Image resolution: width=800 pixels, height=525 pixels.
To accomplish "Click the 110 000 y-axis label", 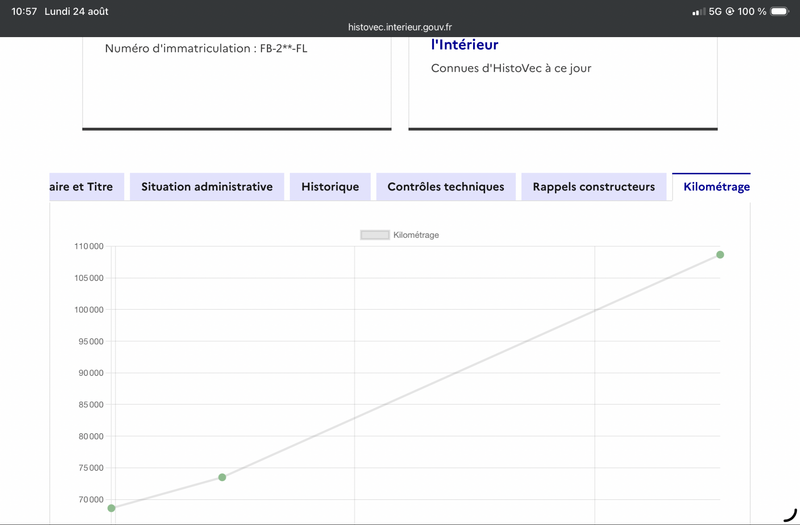I will click(89, 246).
